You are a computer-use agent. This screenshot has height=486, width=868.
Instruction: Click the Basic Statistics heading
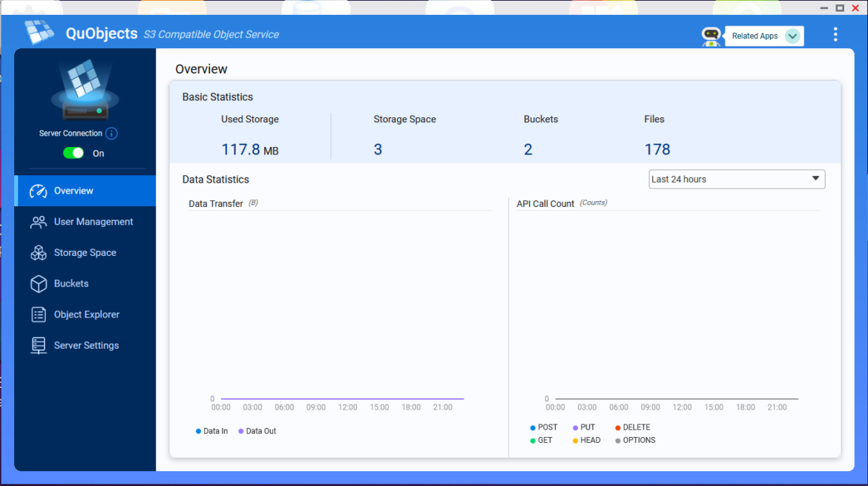217,97
